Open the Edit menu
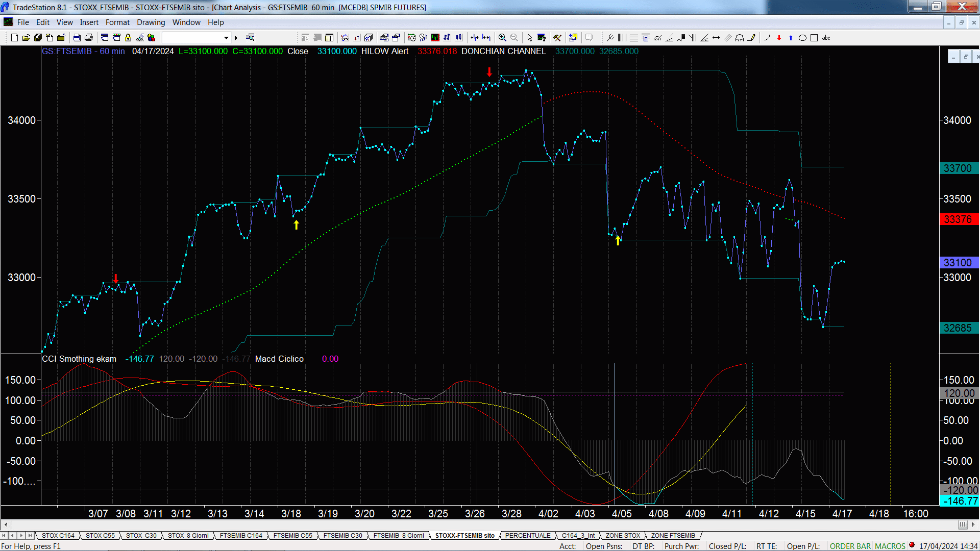The height and width of the screenshot is (551, 980). tap(43, 22)
